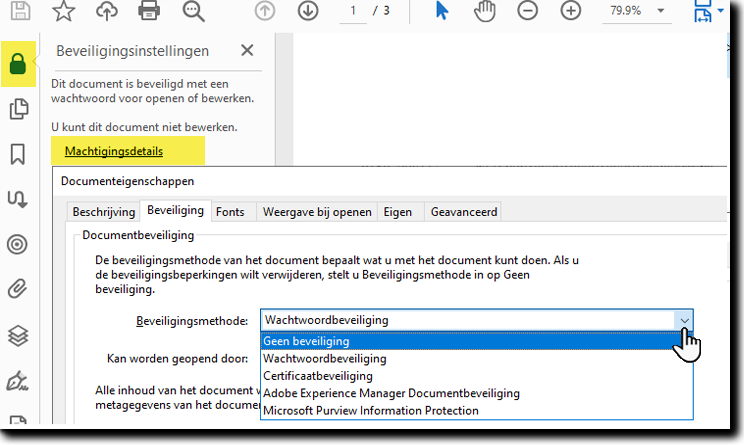Open the destinations arrow panel icon
The image size is (744, 445).
(18, 199)
